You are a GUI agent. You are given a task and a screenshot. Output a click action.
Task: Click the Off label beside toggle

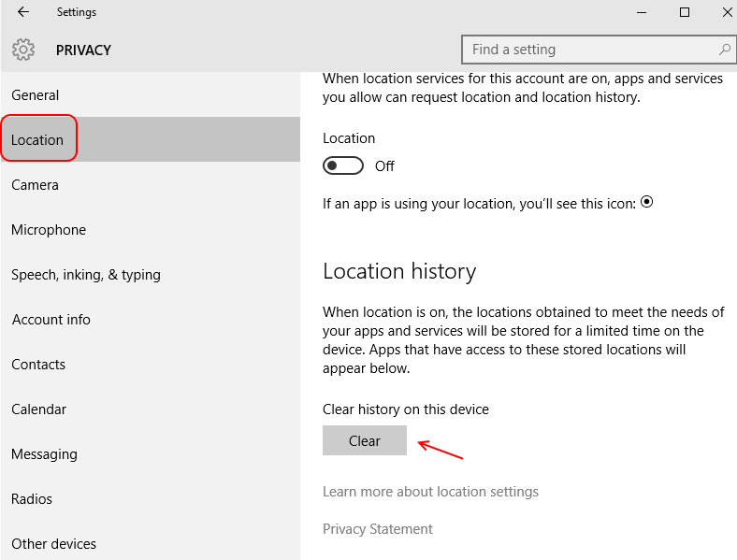coord(384,165)
